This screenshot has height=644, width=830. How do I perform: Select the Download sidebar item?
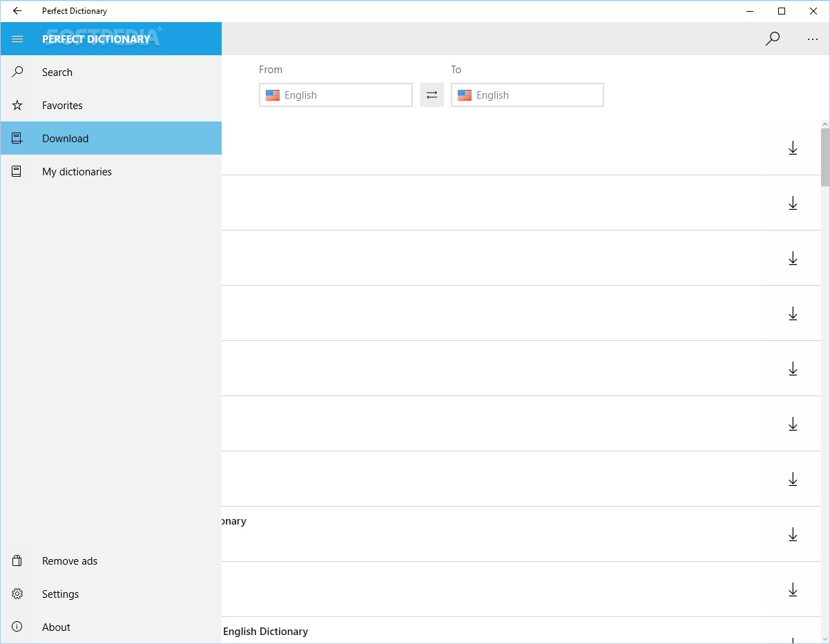111,139
